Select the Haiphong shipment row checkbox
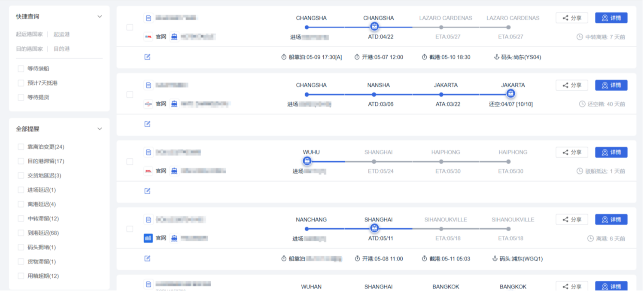Viewport: 644px width, 291px height. (x=130, y=162)
